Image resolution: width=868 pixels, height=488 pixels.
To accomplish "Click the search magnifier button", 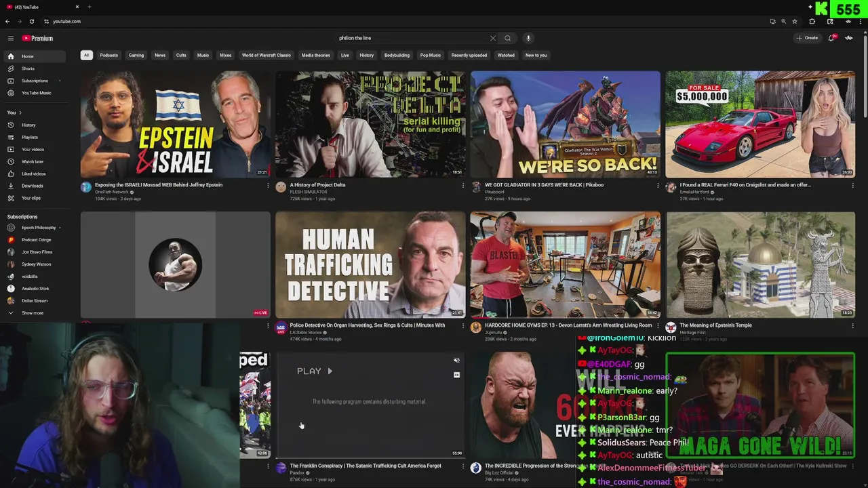I will (x=507, y=38).
